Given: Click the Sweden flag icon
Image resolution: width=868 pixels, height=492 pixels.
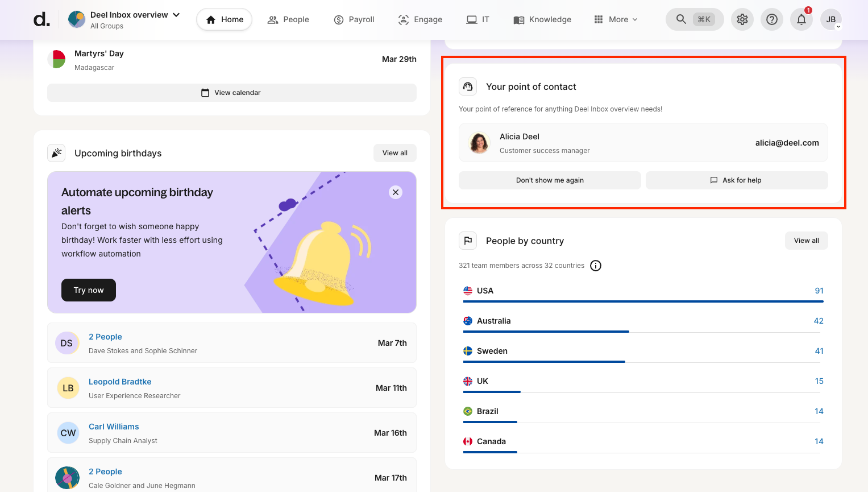Looking at the screenshot, I should [468, 351].
